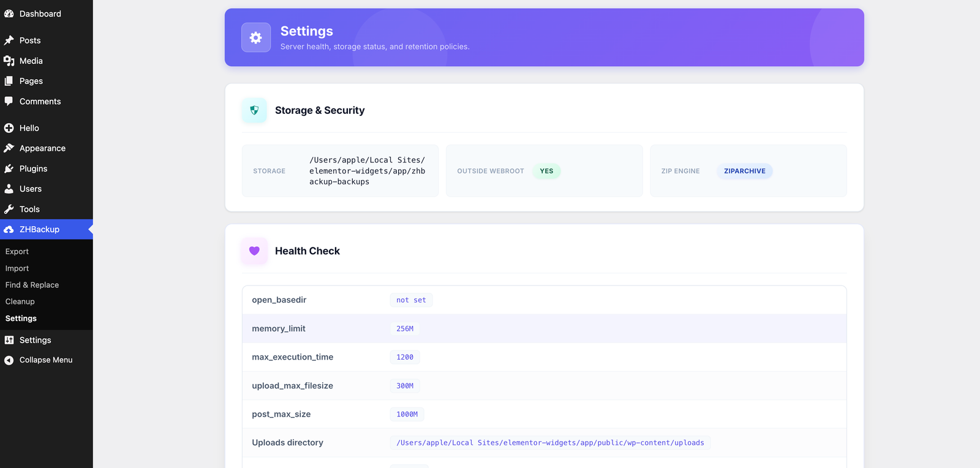The image size is (980, 468).
Task: Select the bold Settings submenu item
Action: coord(21,319)
